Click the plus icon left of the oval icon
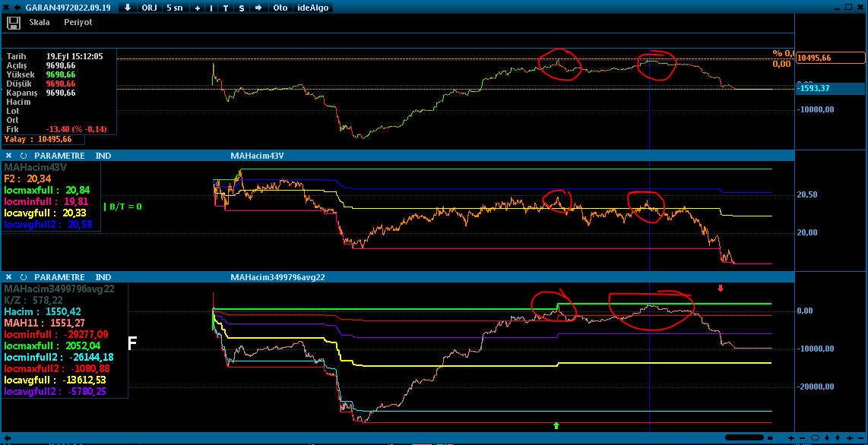 pos(791,438)
